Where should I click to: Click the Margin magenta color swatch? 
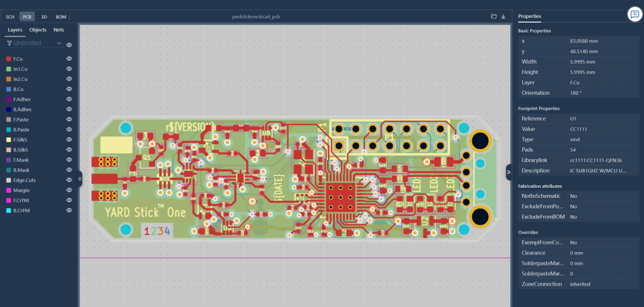8,190
